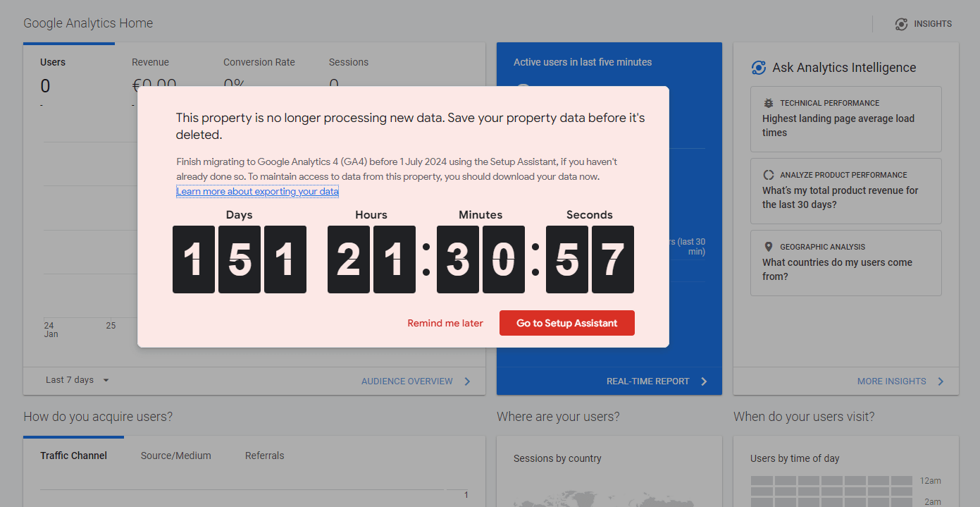Switch to the Traffic Channel tab
The height and width of the screenshot is (507, 980).
pos(74,456)
